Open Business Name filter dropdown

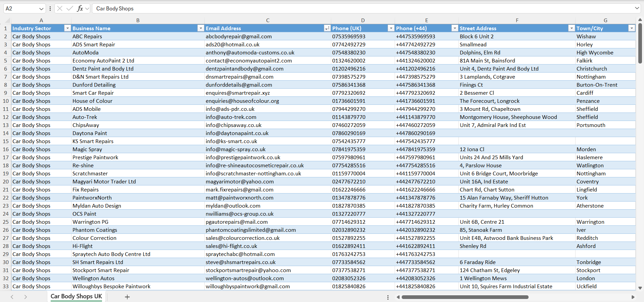point(201,28)
